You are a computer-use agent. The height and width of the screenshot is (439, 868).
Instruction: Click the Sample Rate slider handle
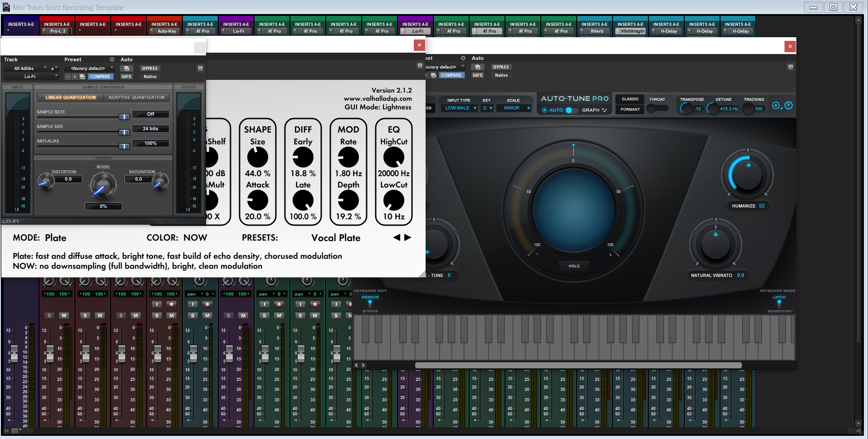(x=123, y=117)
